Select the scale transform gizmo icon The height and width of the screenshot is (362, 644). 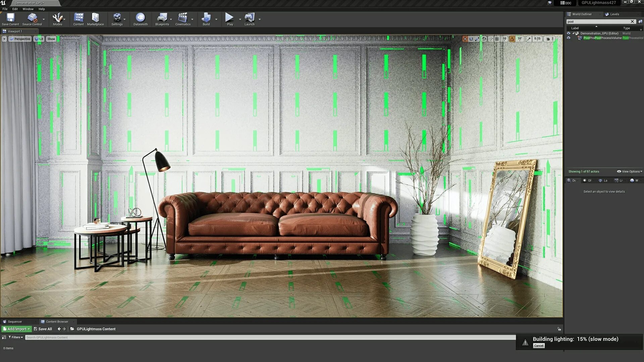pos(477,39)
